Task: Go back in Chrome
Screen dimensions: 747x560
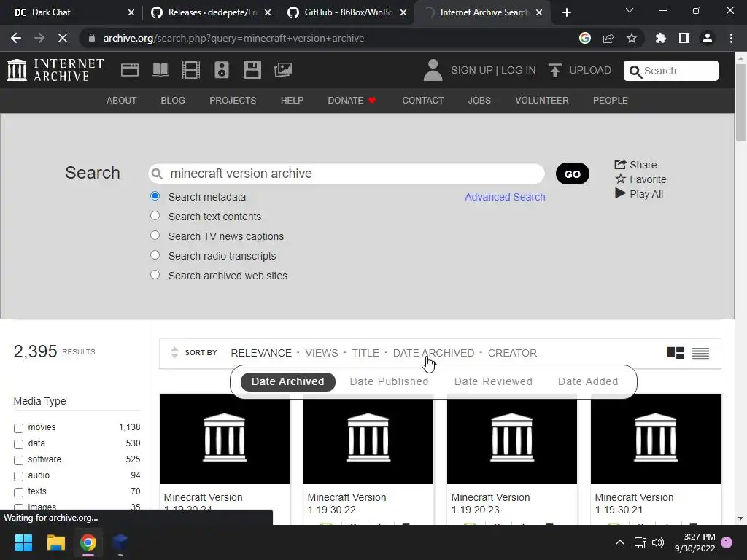Action: 16,38
